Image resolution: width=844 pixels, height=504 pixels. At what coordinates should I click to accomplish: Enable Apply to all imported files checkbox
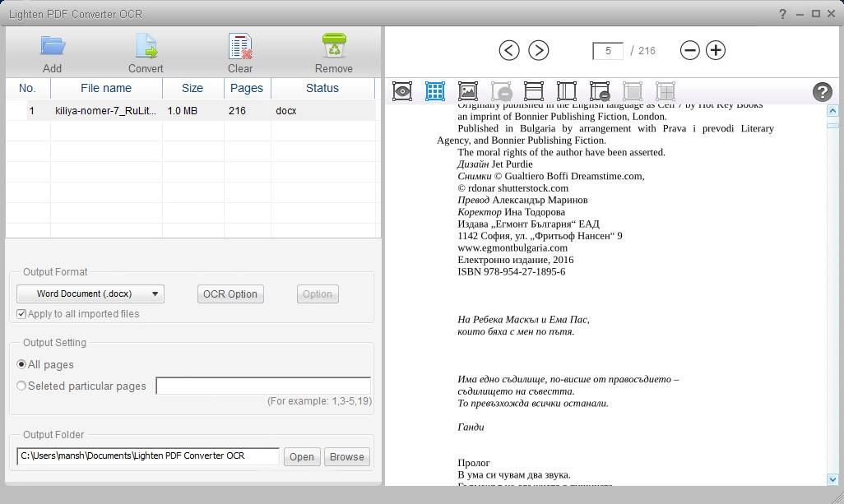[x=21, y=313]
